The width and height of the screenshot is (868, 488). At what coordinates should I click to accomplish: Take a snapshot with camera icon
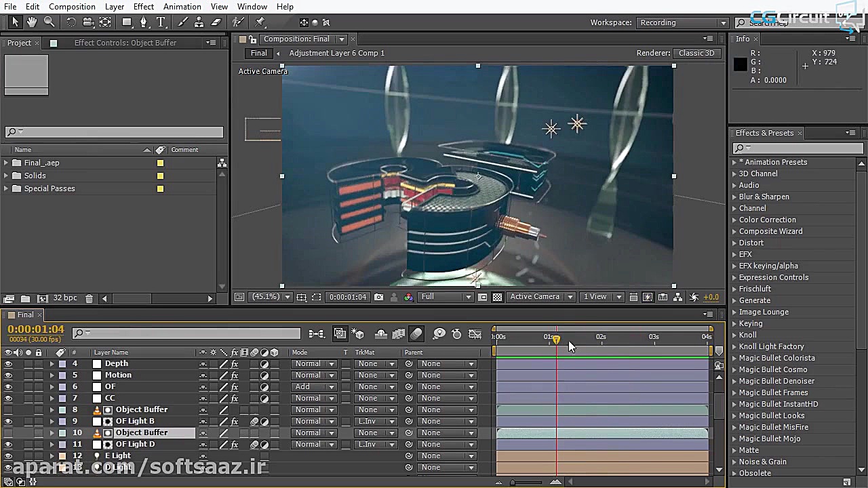coord(378,297)
